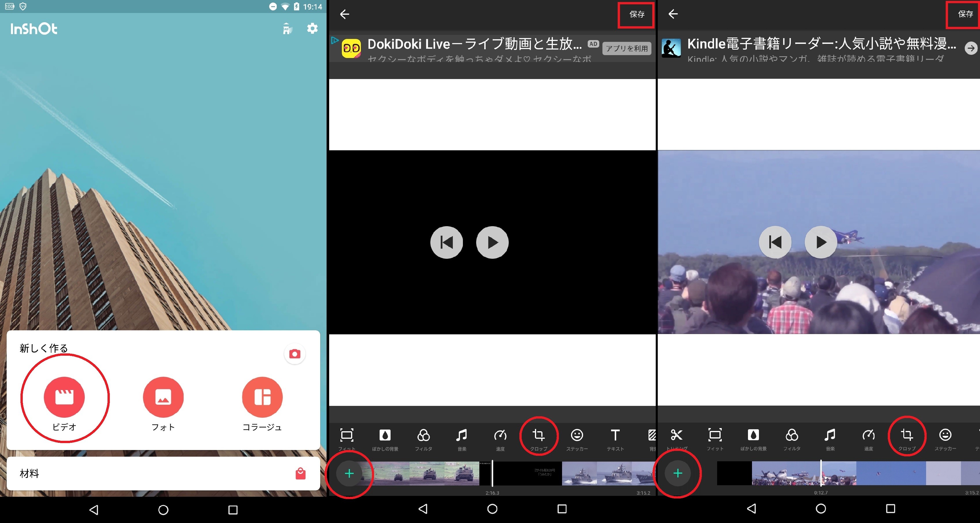Tap the フォト photo creation button

tap(163, 397)
